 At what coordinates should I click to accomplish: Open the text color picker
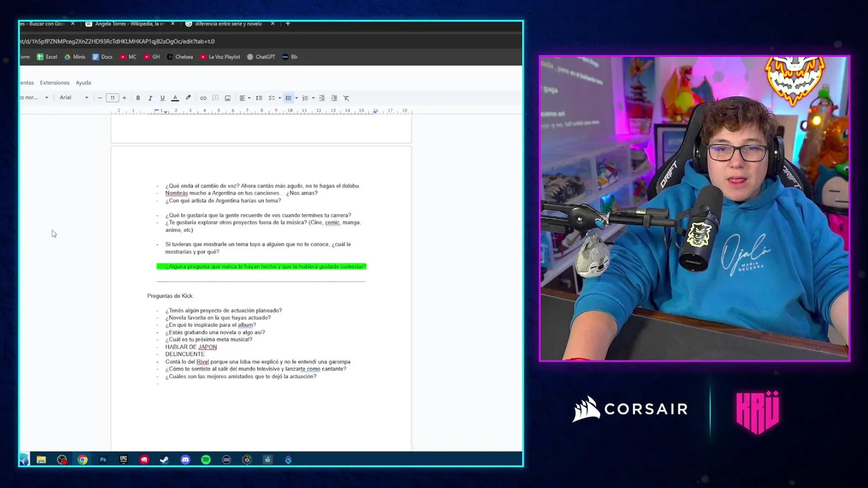click(x=175, y=98)
